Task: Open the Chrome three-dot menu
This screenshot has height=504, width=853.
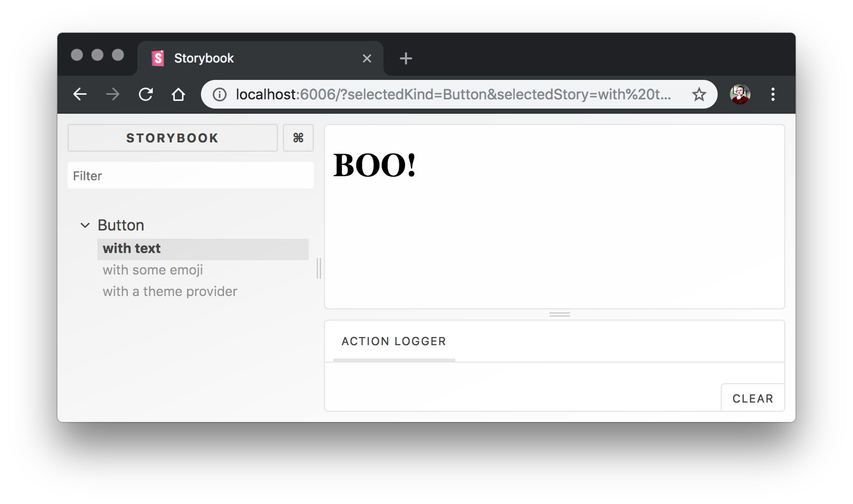Action: tap(773, 94)
